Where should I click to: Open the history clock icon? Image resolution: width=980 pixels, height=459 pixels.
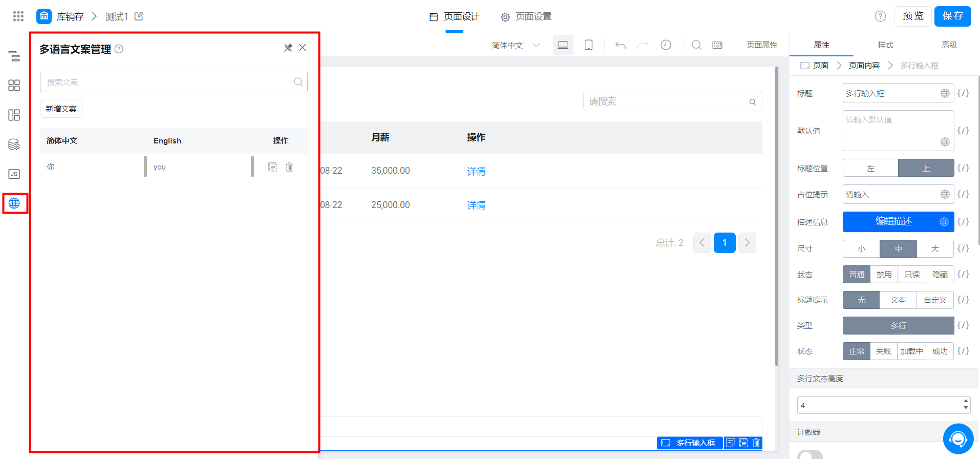coord(666,45)
